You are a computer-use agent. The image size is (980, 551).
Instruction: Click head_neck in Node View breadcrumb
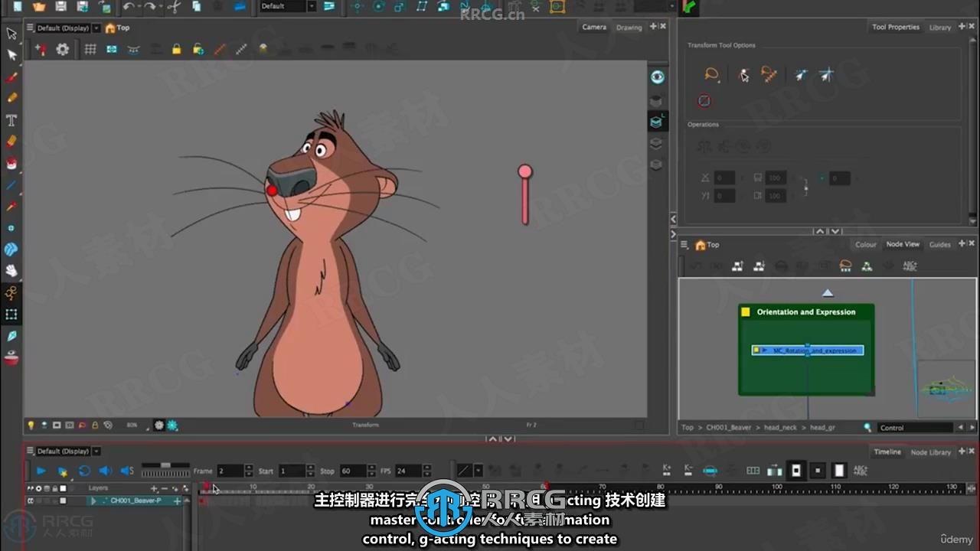coord(780,428)
